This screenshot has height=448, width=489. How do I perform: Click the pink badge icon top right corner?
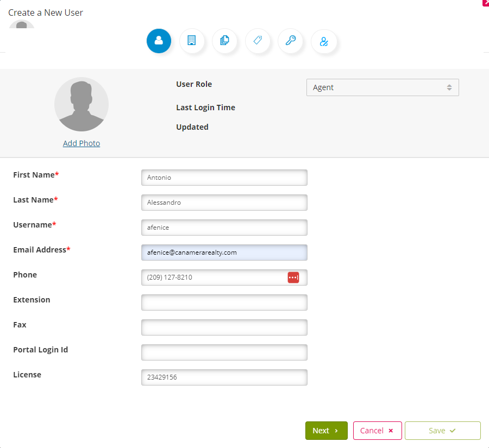[485, 3]
